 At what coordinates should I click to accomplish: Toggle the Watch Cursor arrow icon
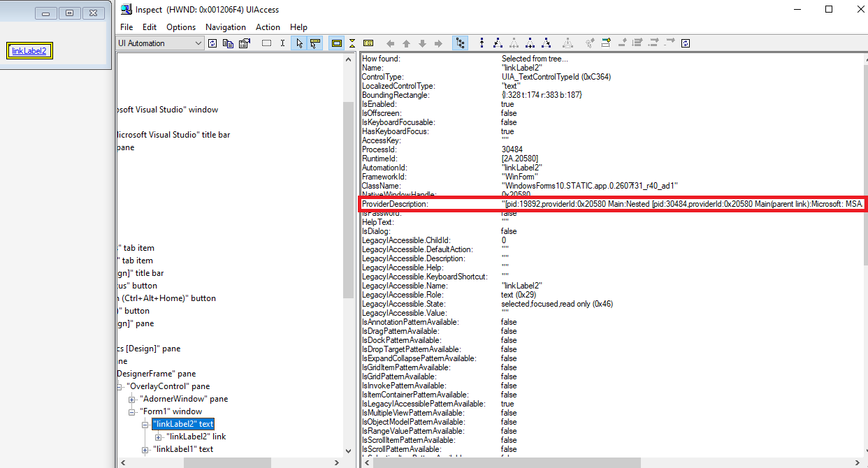point(299,43)
